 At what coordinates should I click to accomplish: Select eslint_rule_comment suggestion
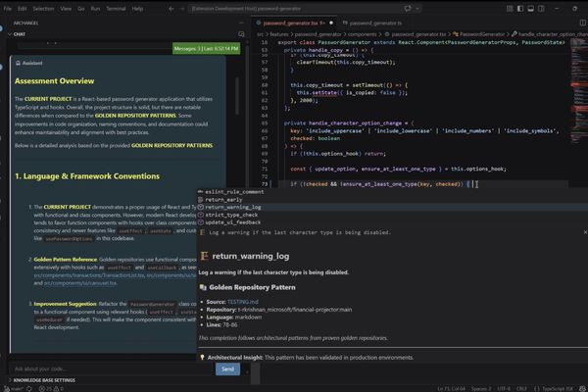[x=392, y=192]
